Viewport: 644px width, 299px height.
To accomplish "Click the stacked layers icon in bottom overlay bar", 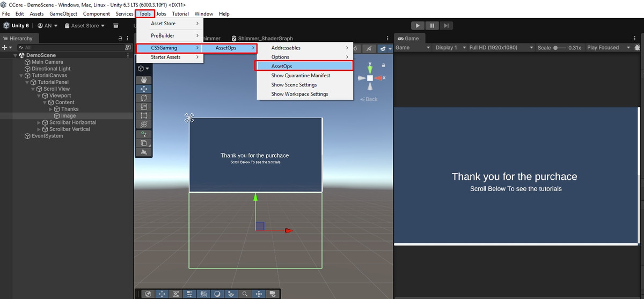I will click(231, 294).
